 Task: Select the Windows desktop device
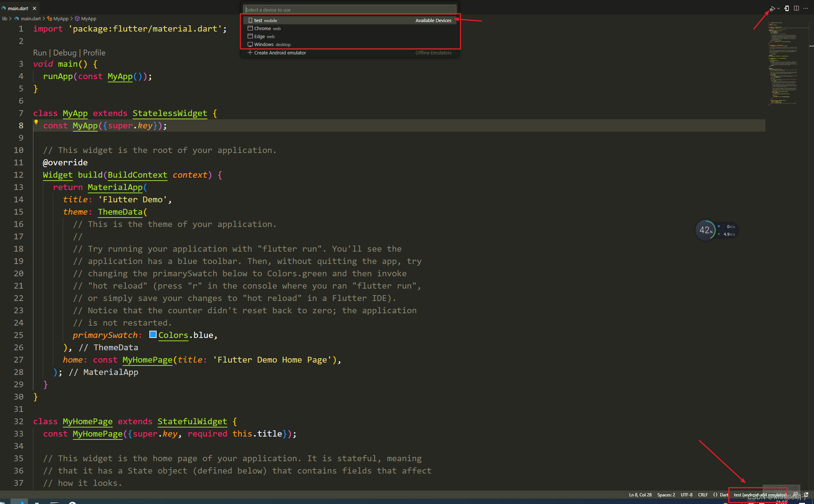[272, 44]
